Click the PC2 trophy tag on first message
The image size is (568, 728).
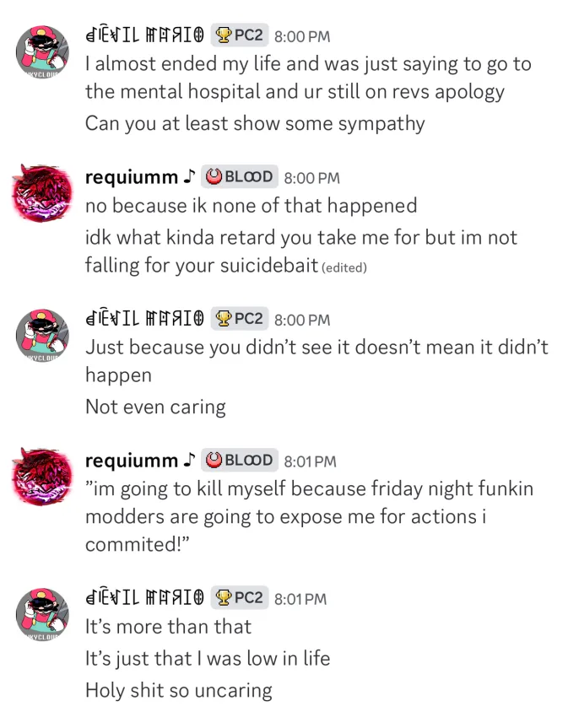240,35
